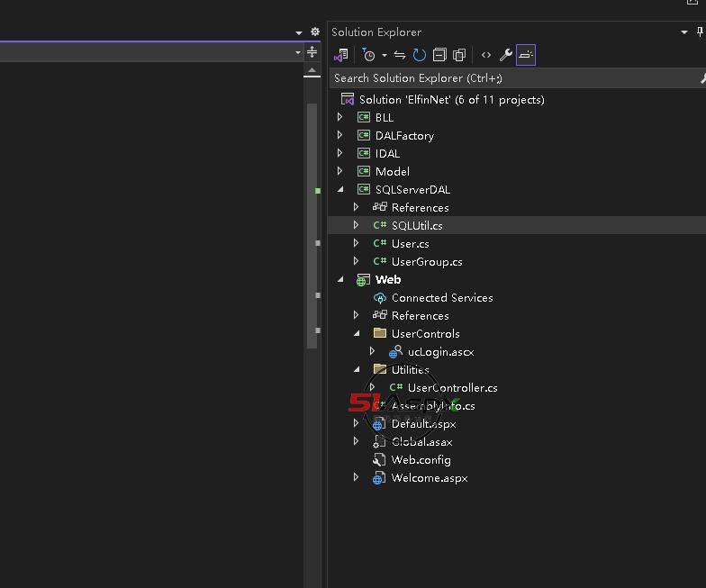Collapse the SQLServerDAL project node
Image resolution: width=706 pixels, height=588 pixels.
tap(340, 189)
